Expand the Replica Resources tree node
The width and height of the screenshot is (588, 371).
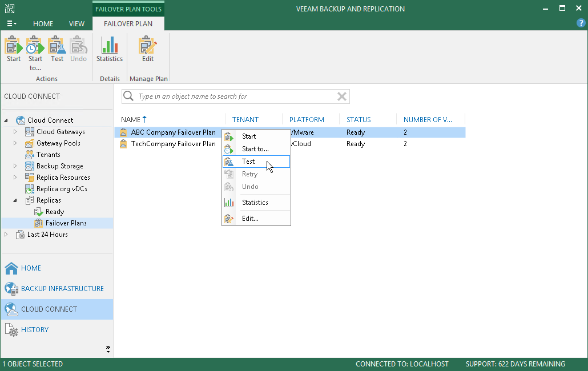pyautogui.click(x=15, y=178)
